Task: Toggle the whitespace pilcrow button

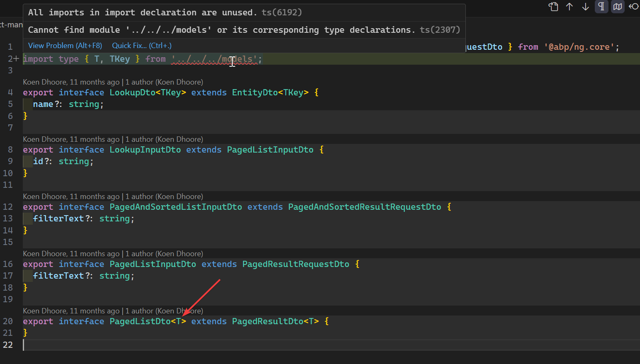Action: pyautogui.click(x=601, y=7)
